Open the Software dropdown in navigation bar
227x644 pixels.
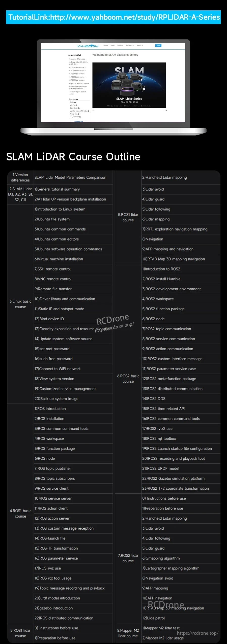pyautogui.click(x=130, y=46)
